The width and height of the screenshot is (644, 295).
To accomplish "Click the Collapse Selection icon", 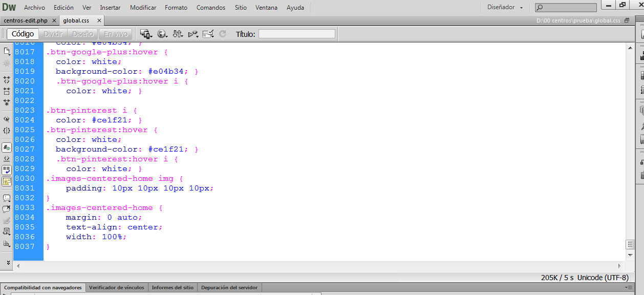I will [x=7, y=91].
